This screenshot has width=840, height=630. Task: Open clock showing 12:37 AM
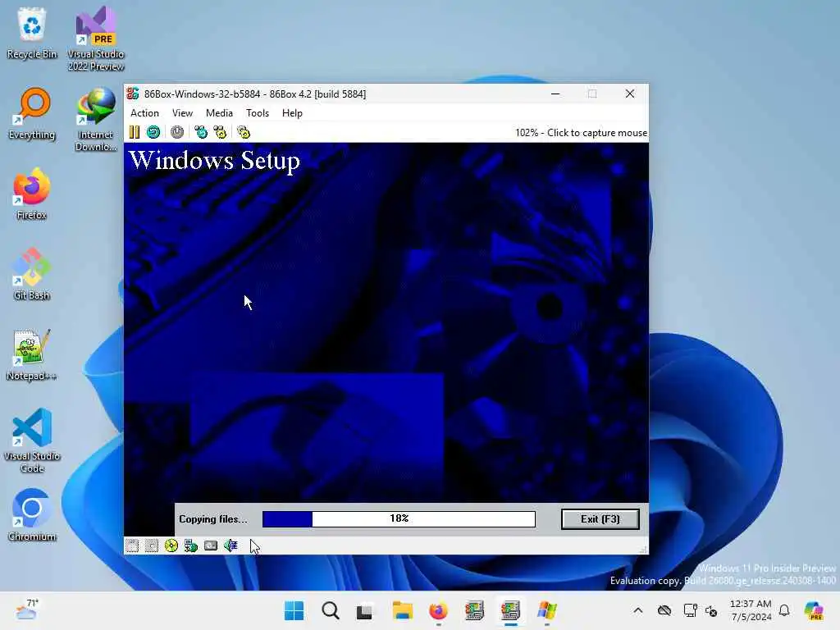pos(751,610)
